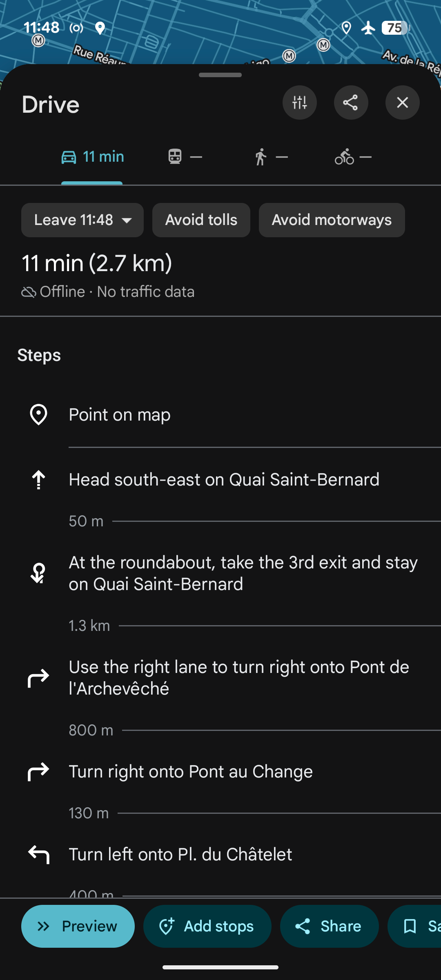Tap the turn right onto Pont au Change step
Screen dimensions: 441x980
[191, 772]
